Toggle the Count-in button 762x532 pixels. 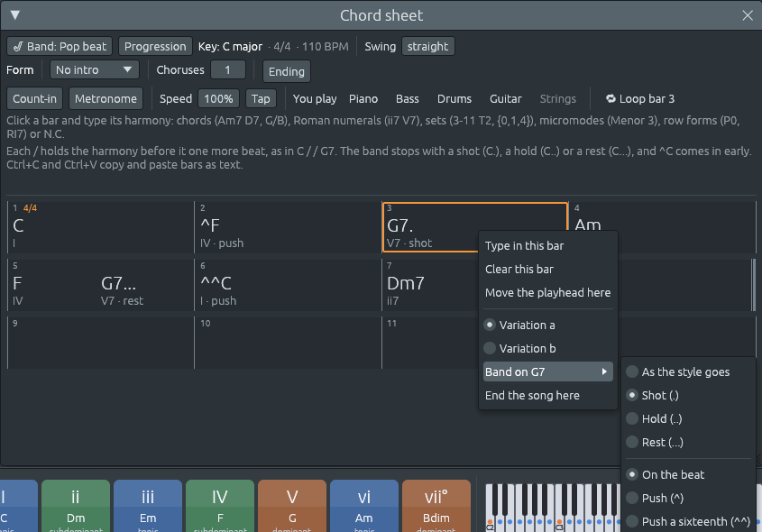[x=34, y=98]
